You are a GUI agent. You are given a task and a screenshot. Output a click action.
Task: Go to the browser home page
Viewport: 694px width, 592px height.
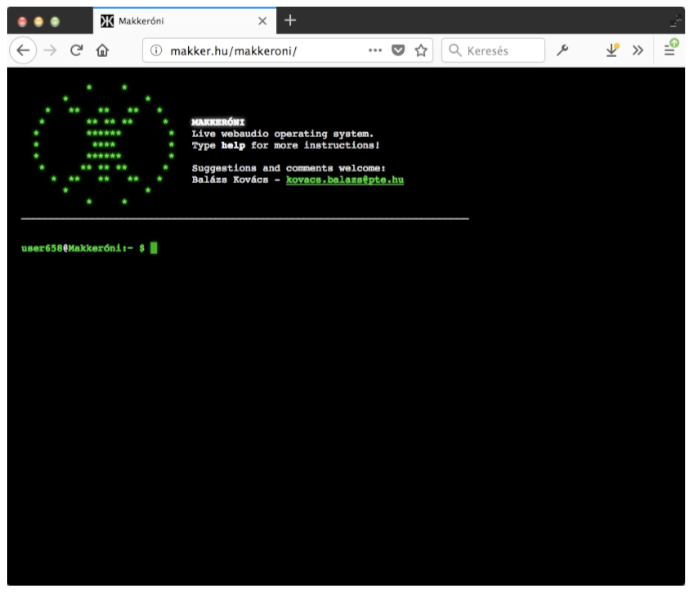[x=102, y=50]
